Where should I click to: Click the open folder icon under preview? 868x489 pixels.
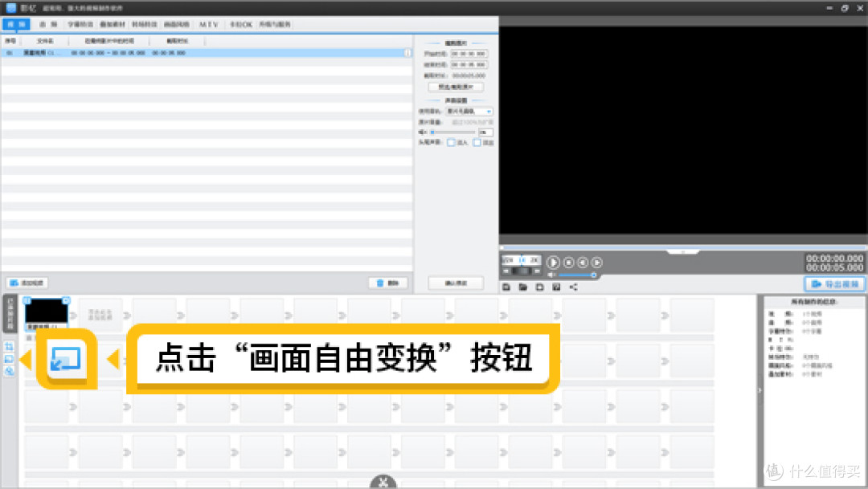point(522,287)
